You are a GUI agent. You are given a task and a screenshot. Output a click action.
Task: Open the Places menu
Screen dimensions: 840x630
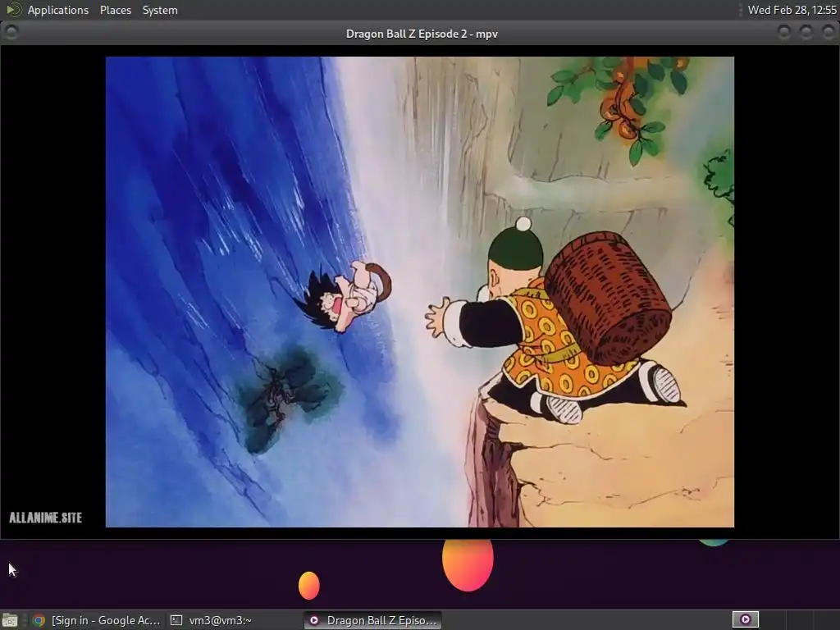tap(115, 10)
